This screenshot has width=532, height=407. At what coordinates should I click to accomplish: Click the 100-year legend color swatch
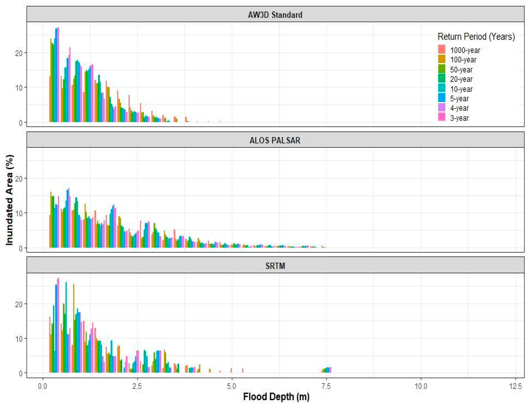click(x=441, y=59)
